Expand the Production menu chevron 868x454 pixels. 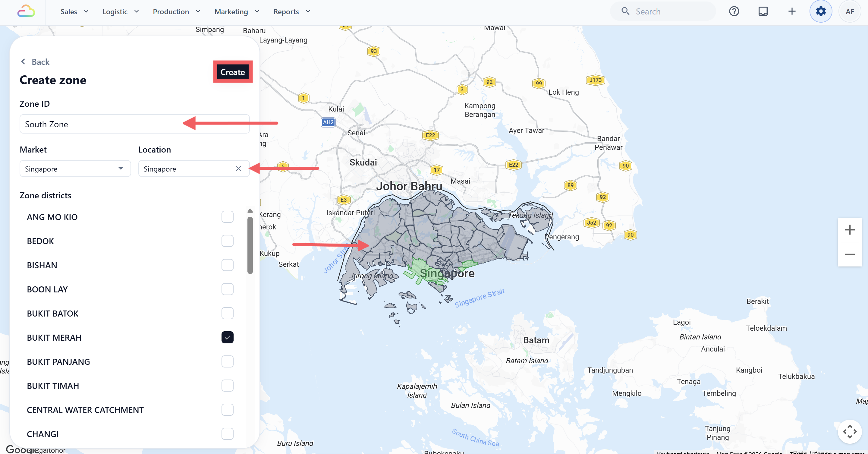pos(198,11)
